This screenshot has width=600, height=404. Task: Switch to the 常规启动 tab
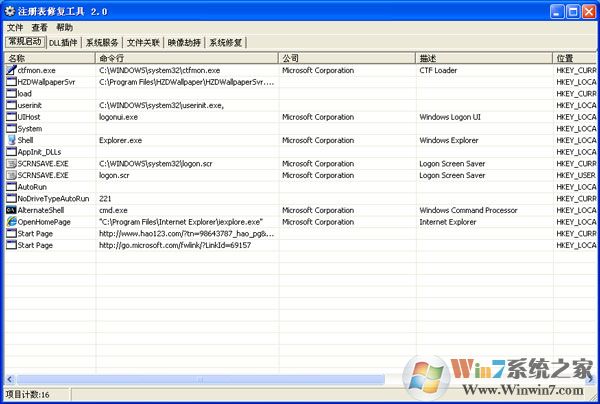(25, 42)
